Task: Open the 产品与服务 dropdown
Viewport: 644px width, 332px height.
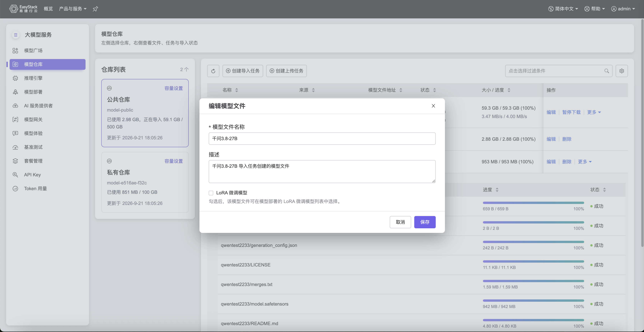Action: [x=72, y=9]
